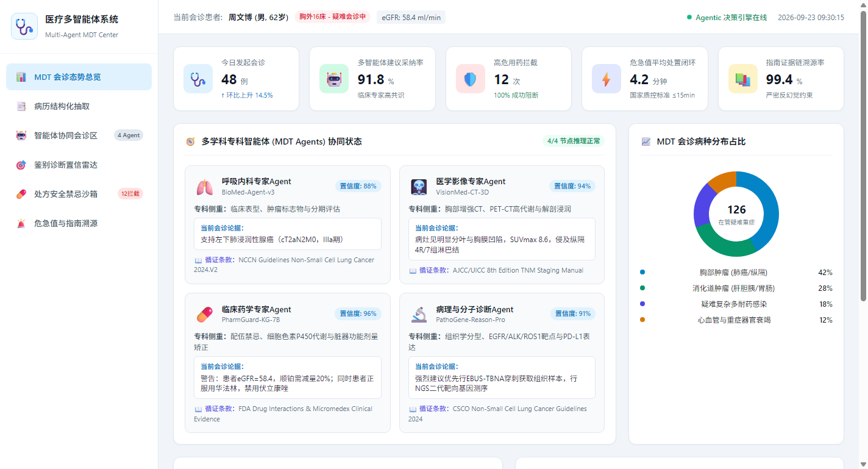Open MDT 会诊态势总览 menu item
This screenshot has width=868, height=469.
coord(79,77)
